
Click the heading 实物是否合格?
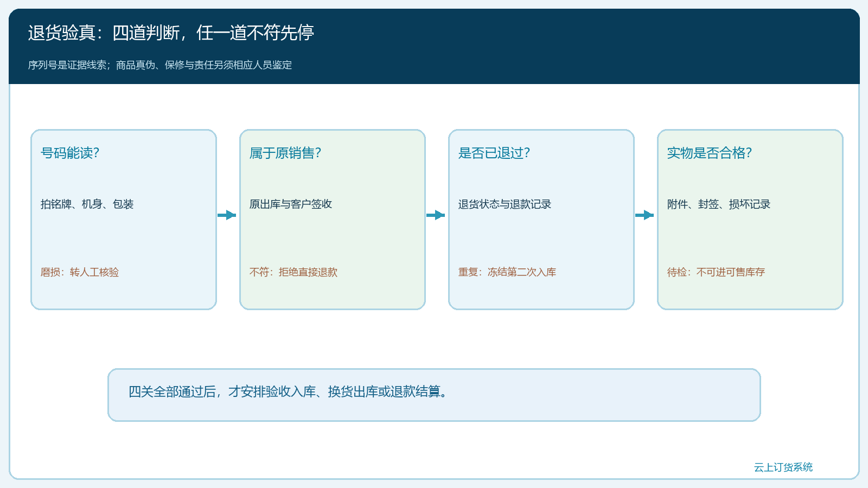pyautogui.click(x=710, y=153)
